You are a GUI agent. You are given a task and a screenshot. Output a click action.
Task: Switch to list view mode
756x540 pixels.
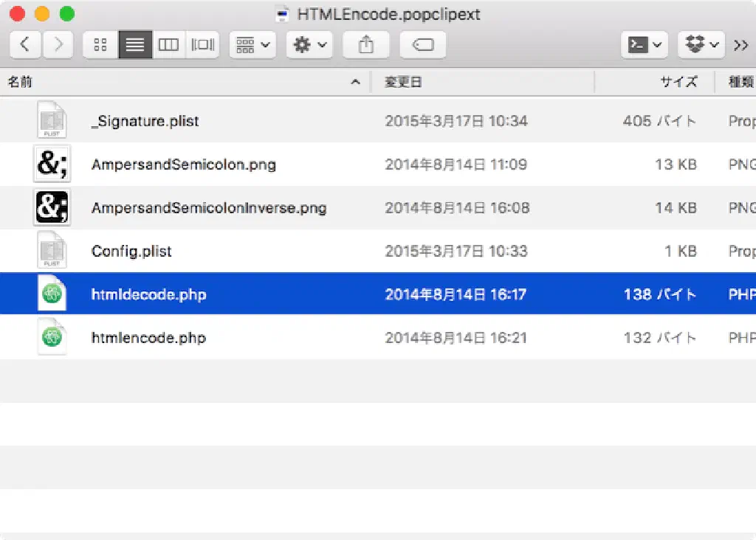click(x=134, y=45)
